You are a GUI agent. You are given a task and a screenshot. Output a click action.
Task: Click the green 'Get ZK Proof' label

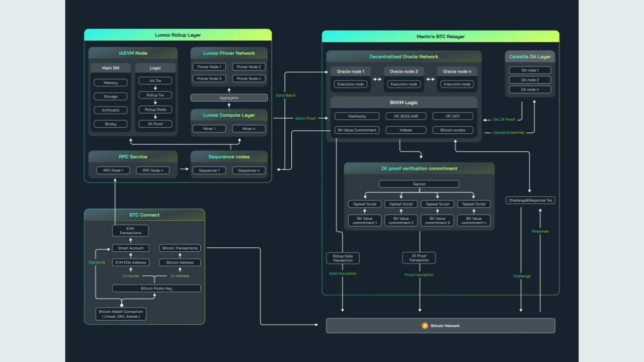[x=504, y=120]
